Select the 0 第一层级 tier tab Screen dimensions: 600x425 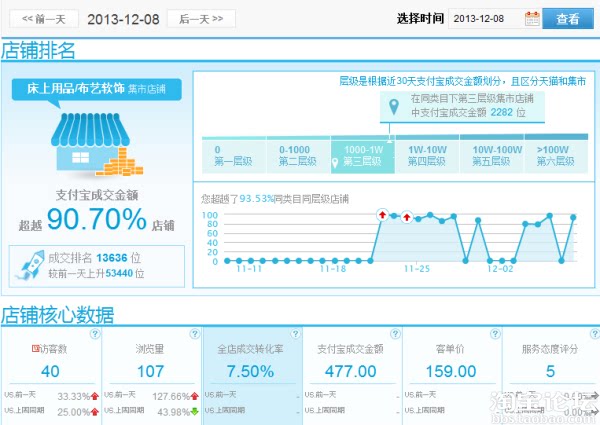[234, 155]
